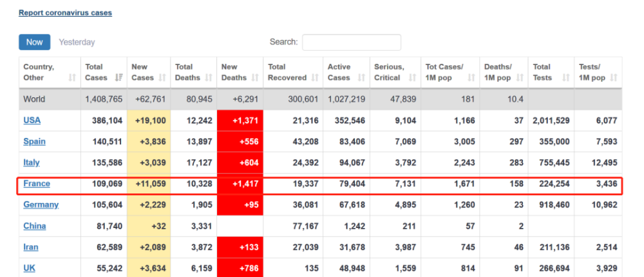Sort by Total Deaths arrows icon
Screen dimensions: 644x277
click(x=207, y=78)
